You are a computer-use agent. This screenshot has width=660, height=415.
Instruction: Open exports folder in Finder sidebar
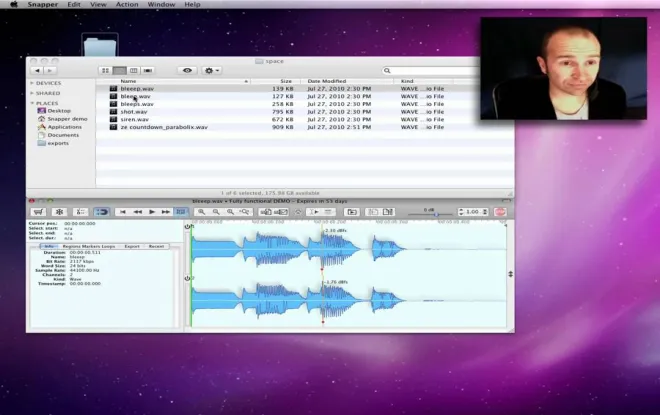coord(53,143)
